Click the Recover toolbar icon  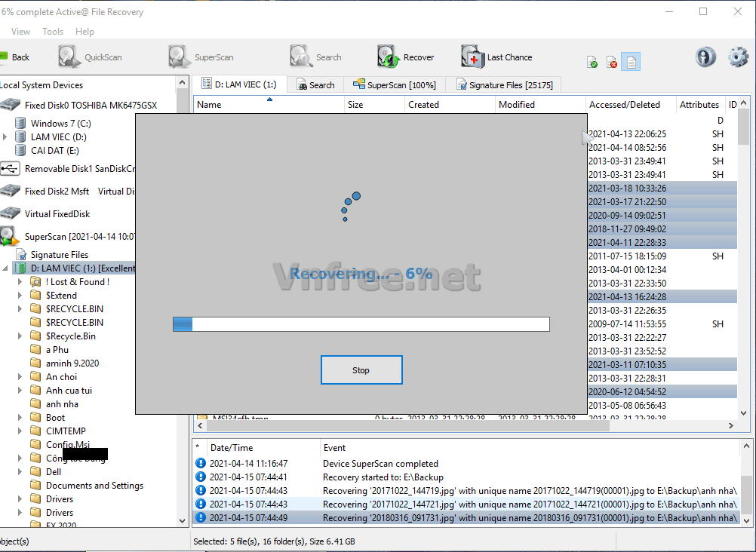pyautogui.click(x=389, y=57)
